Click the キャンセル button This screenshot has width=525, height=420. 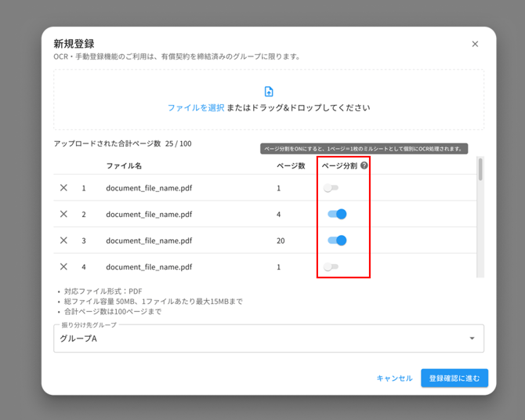[x=394, y=378]
